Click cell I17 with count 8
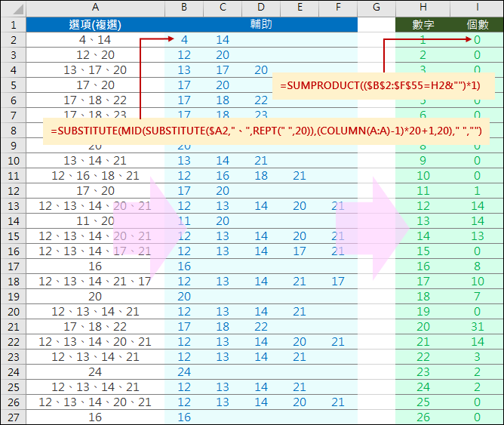504x425 pixels. tap(477, 266)
